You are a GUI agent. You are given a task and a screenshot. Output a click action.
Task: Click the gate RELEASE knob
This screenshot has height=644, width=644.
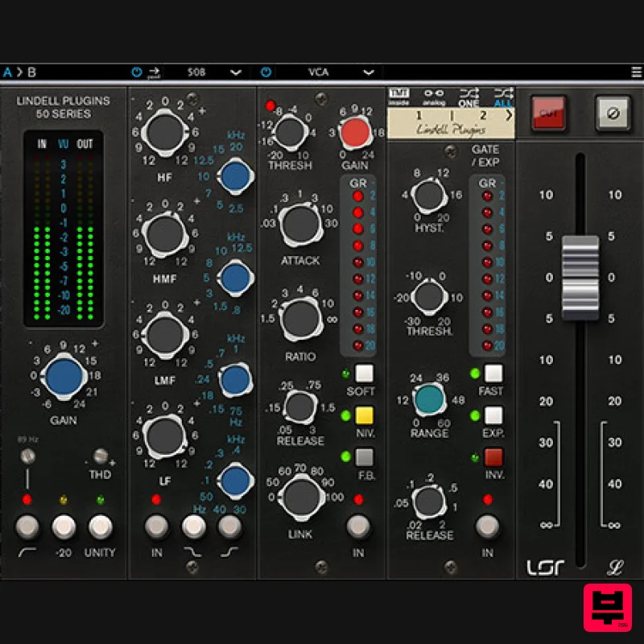pos(429,502)
